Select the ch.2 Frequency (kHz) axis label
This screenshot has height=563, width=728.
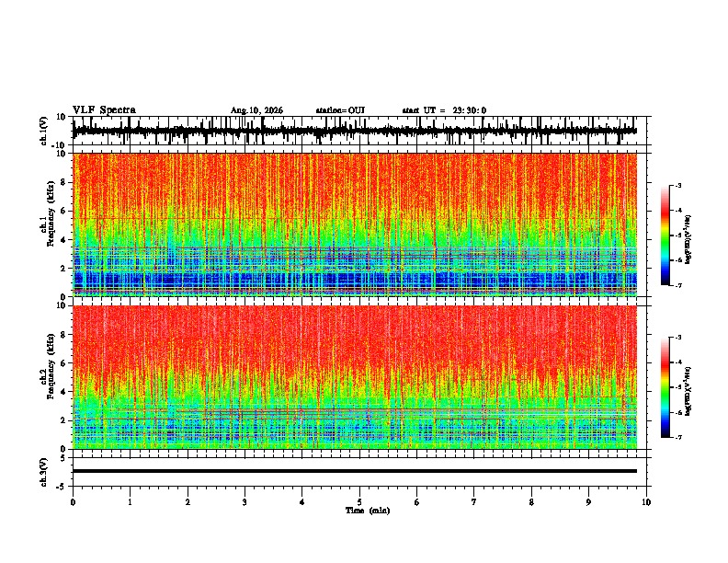tap(50, 366)
